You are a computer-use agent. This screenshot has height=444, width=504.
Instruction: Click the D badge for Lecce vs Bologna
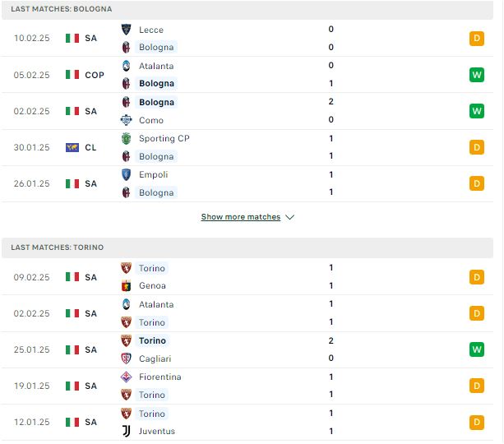click(477, 39)
